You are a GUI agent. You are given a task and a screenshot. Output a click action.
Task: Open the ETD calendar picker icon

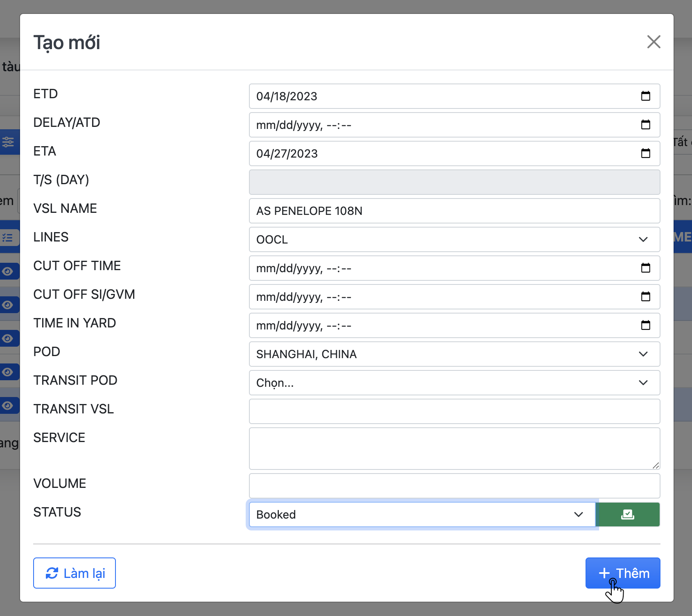(x=645, y=96)
